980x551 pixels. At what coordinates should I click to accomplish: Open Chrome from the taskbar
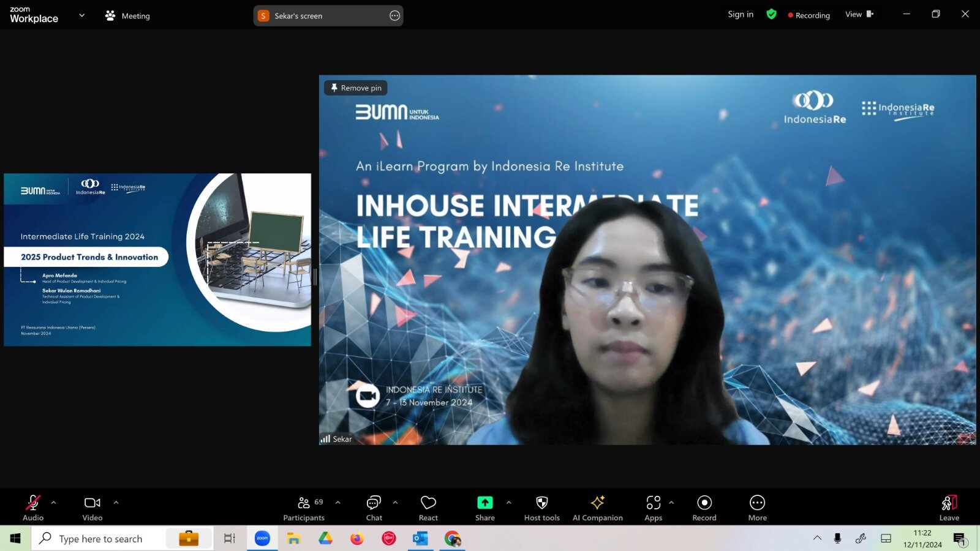coord(453,539)
